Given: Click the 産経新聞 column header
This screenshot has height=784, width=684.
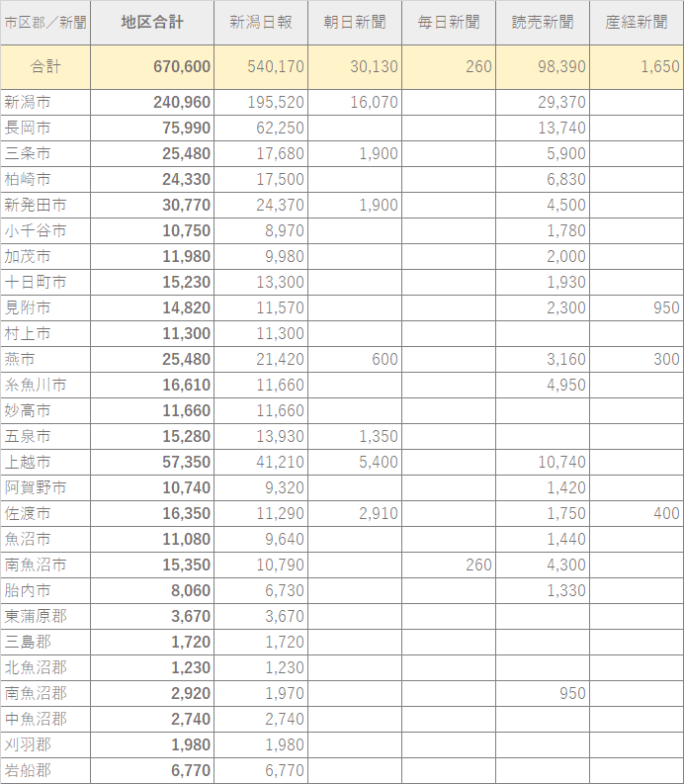Looking at the screenshot, I should (637, 22).
